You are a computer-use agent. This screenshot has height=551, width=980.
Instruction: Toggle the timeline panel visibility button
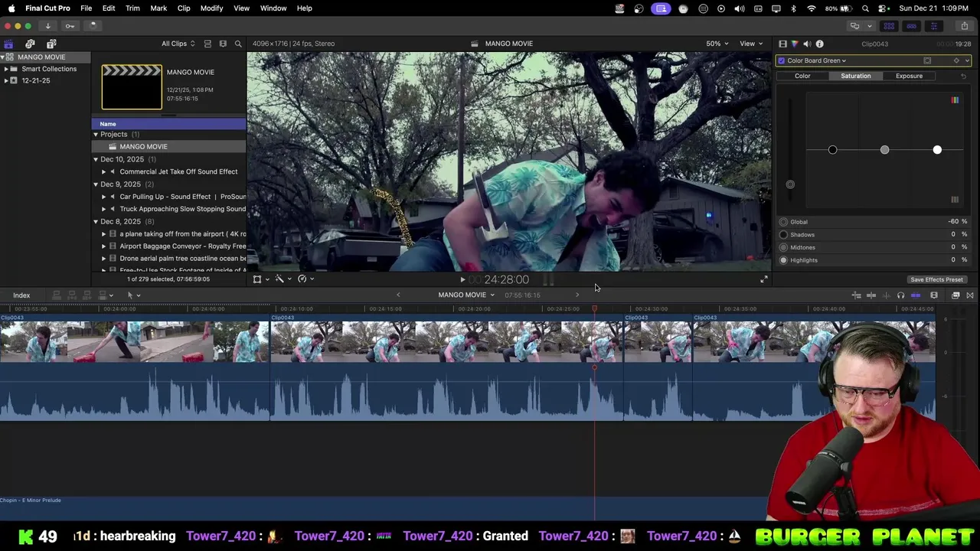pyautogui.click(x=911, y=26)
